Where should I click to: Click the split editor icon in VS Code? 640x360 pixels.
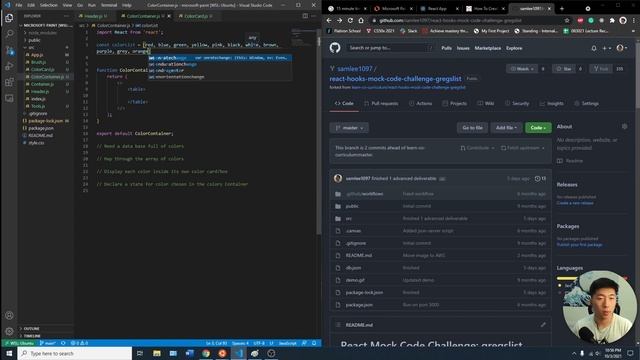click(305, 16)
